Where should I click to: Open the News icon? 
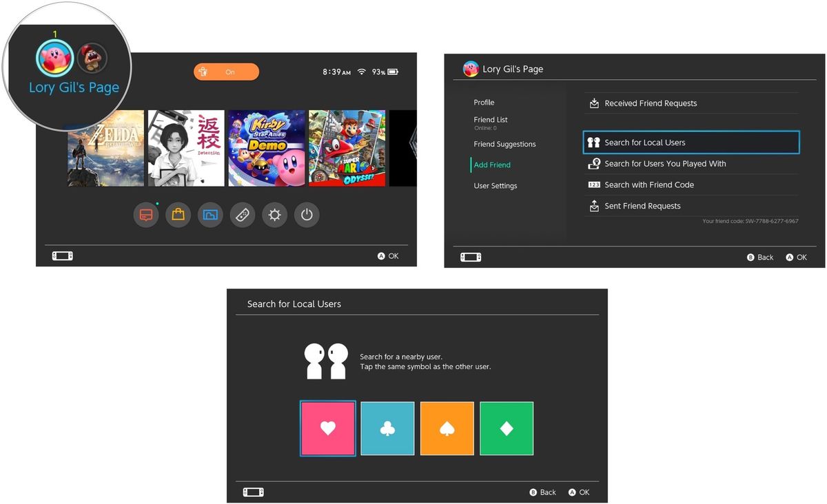[145, 215]
